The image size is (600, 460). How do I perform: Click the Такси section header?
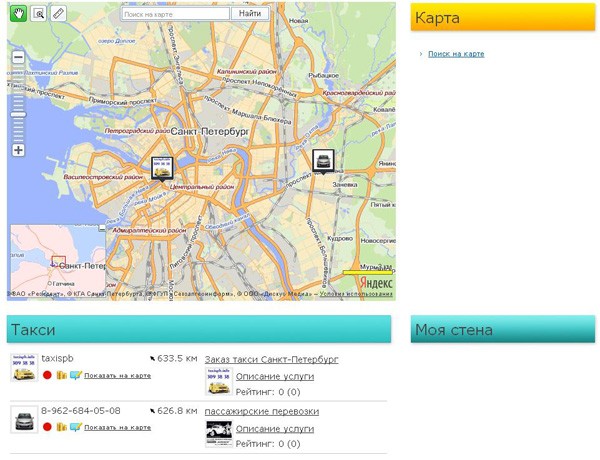coord(199,329)
